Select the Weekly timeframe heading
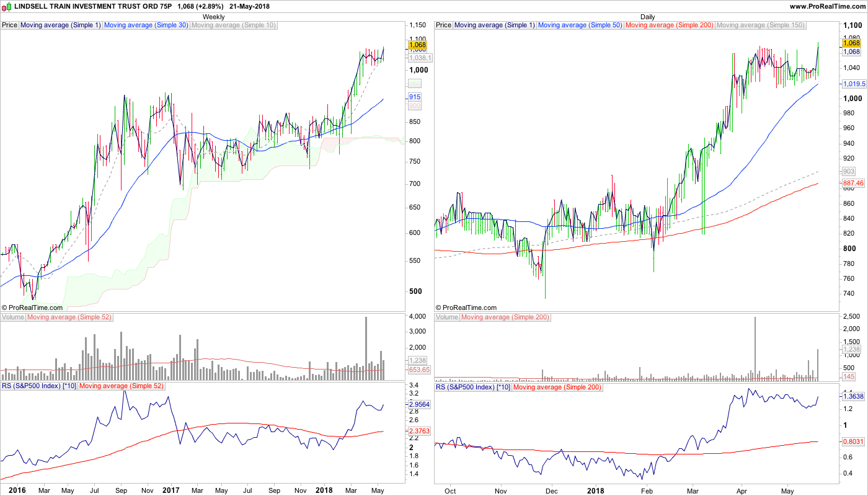This screenshot has width=868, height=496. coord(214,17)
